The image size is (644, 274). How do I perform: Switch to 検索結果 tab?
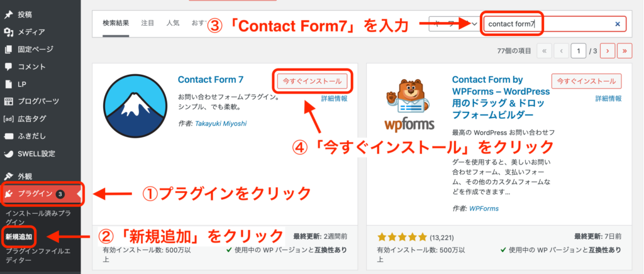(x=116, y=23)
